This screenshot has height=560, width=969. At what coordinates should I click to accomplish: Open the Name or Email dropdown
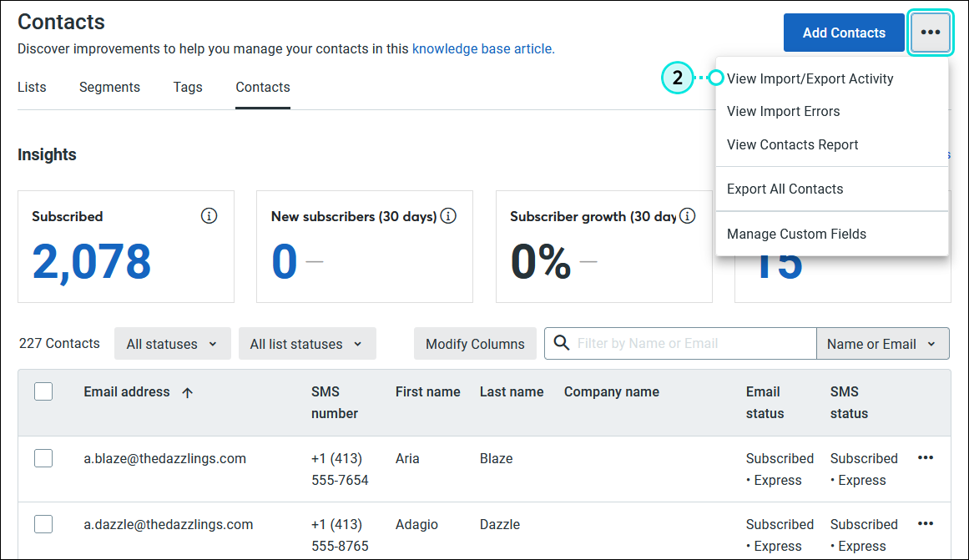pos(882,344)
